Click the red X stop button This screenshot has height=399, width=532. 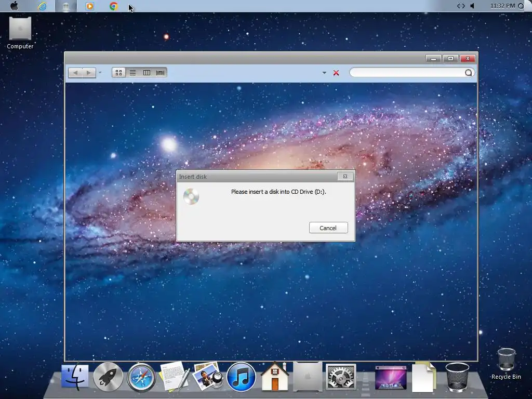point(336,73)
